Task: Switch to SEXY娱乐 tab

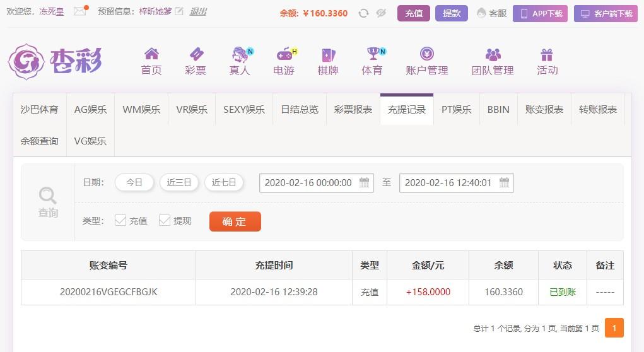Action: (244, 110)
